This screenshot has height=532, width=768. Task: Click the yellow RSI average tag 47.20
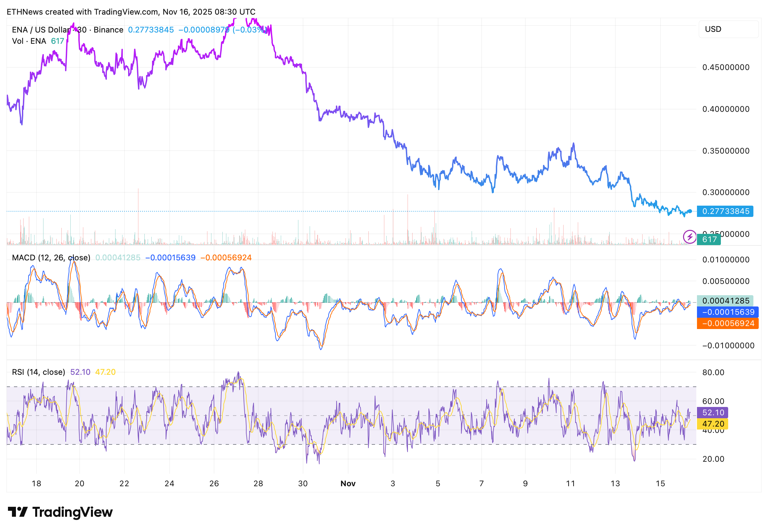(712, 424)
